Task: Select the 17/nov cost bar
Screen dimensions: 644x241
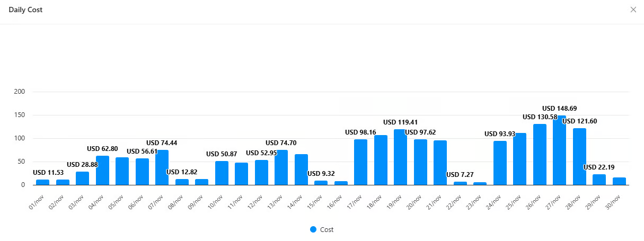Action: [360, 163]
